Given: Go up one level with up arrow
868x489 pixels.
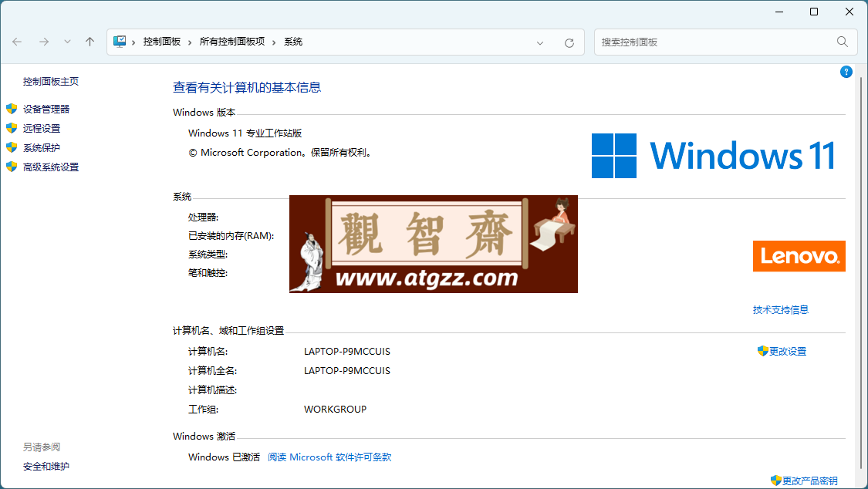Looking at the screenshot, I should coord(90,42).
